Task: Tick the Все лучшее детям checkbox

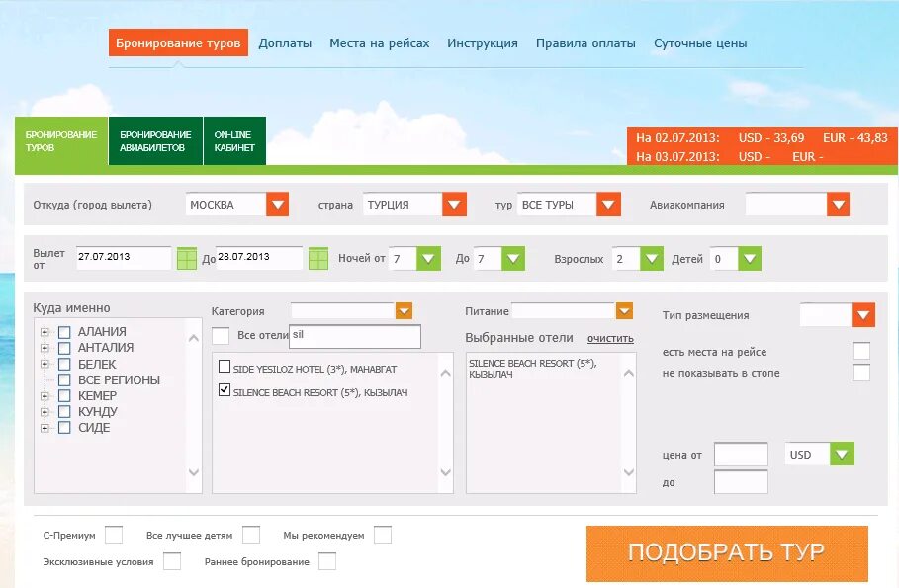Action: [x=251, y=535]
